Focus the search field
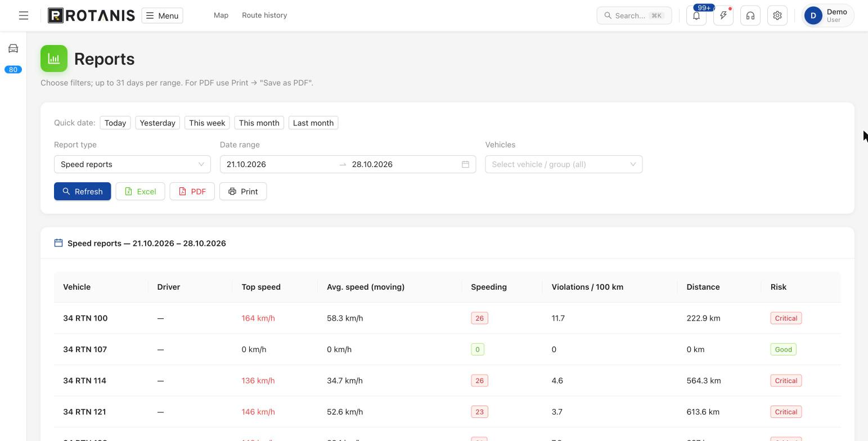This screenshot has width=868, height=441. tap(635, 16)
